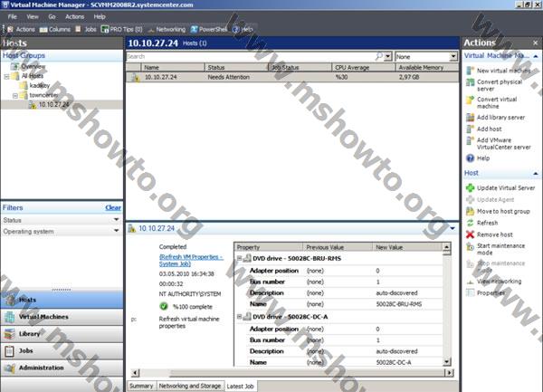Close the Actions pane
The image size is (543, 392).
536,43
